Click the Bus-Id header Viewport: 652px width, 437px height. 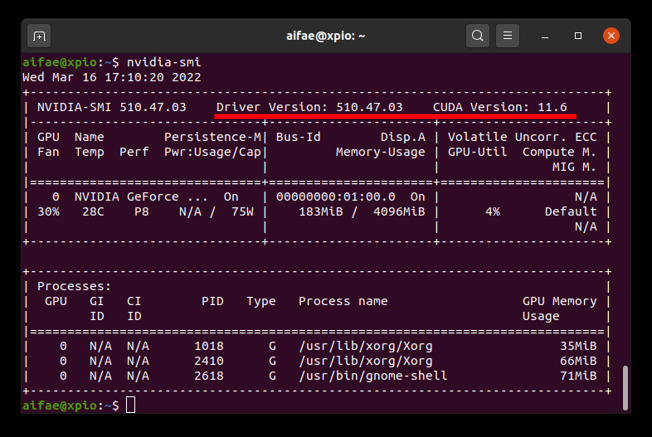point(298,137)
